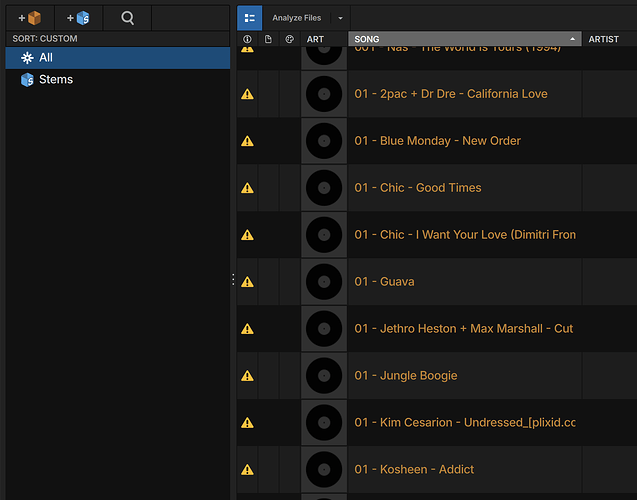The image size is (637, 500).
Task: Click the ARTIST column header
Action: (604, 39)
